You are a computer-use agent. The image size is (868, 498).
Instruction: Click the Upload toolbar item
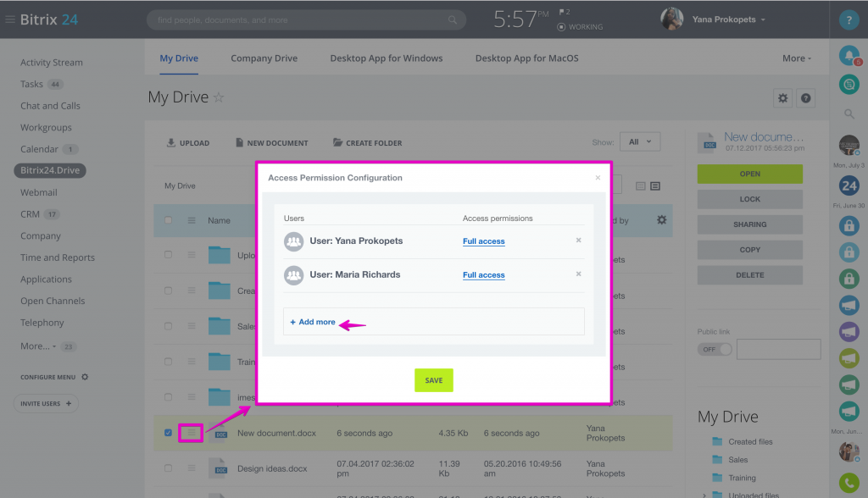coord(188,143)
